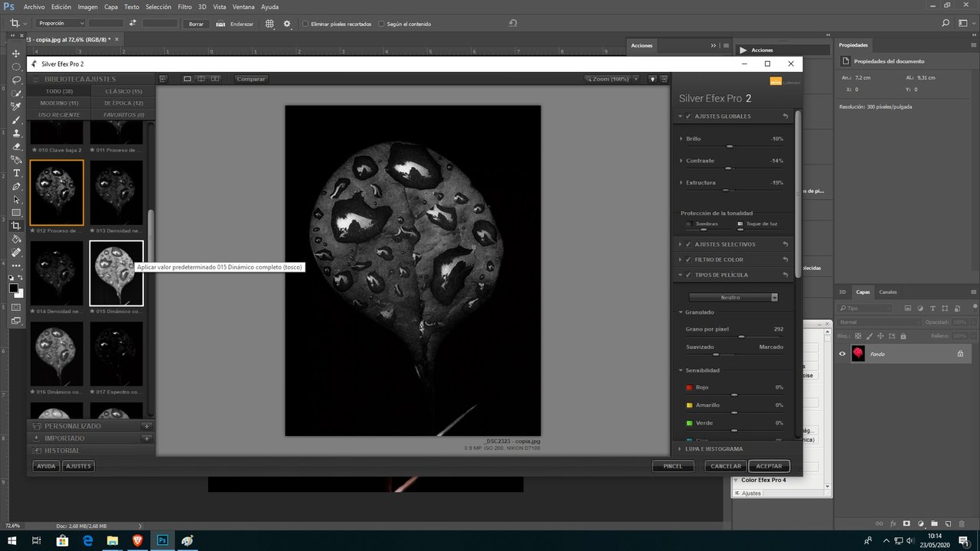The width and height of the screenshot is (980, 551).
Task: Click the Borrar button in options bar
Action: [196, 24]
